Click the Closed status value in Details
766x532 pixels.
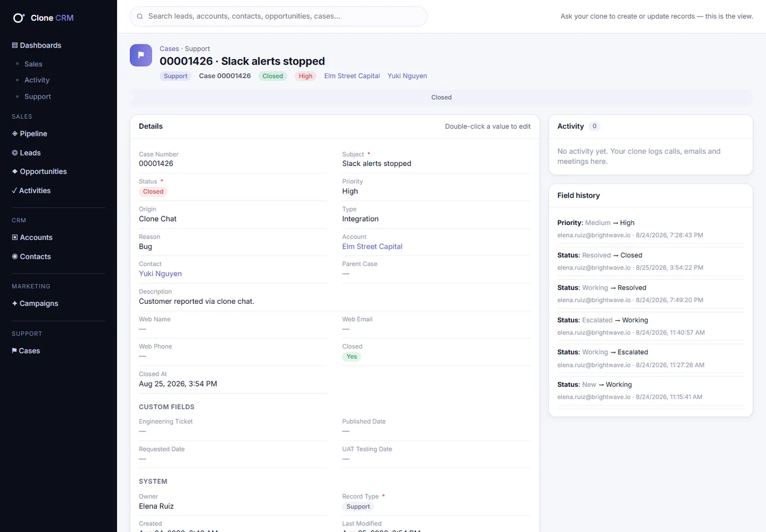pos(153,192)
